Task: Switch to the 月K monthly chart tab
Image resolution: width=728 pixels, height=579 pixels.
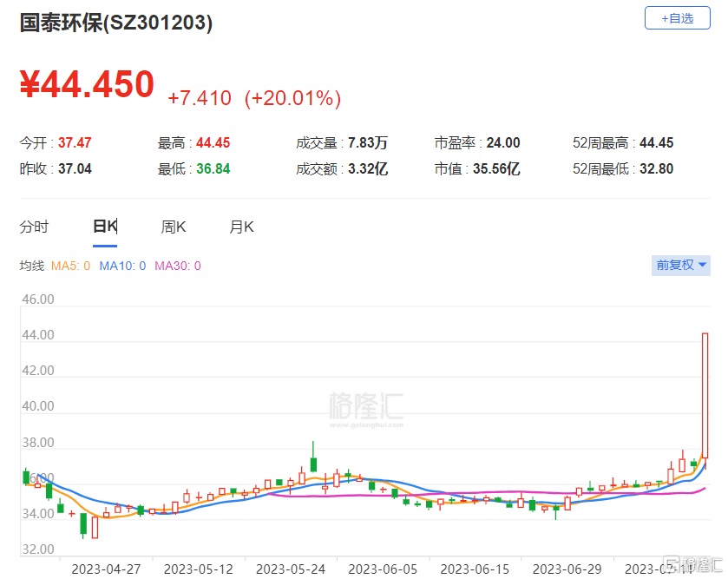Action: [x=241, y=227]
